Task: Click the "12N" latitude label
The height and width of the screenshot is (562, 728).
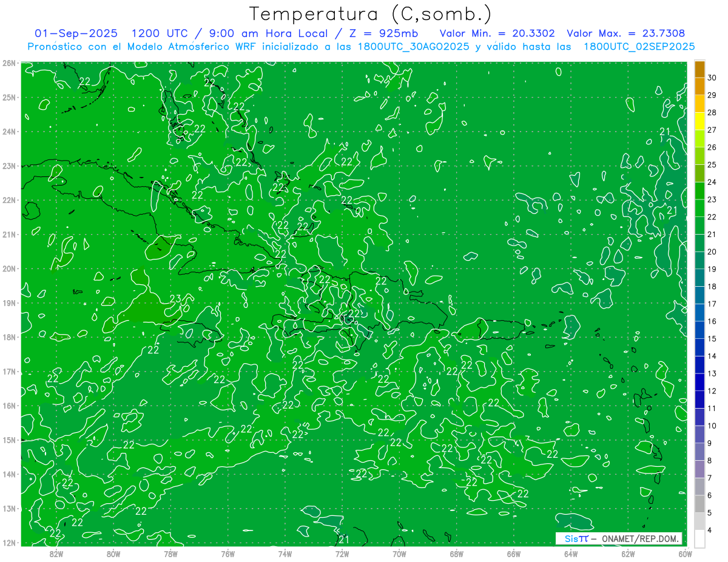Action: click(8, 543)
